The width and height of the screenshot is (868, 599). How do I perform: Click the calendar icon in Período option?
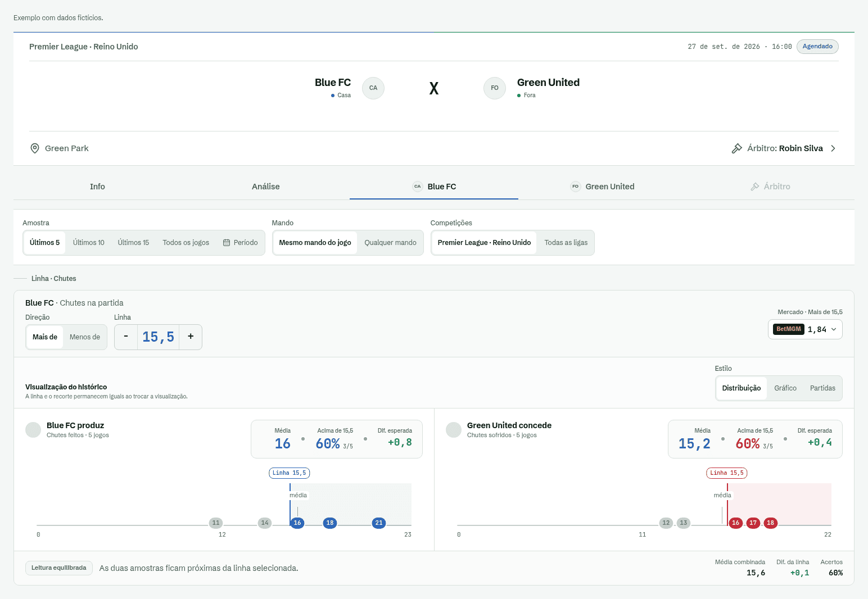[227, 243]
